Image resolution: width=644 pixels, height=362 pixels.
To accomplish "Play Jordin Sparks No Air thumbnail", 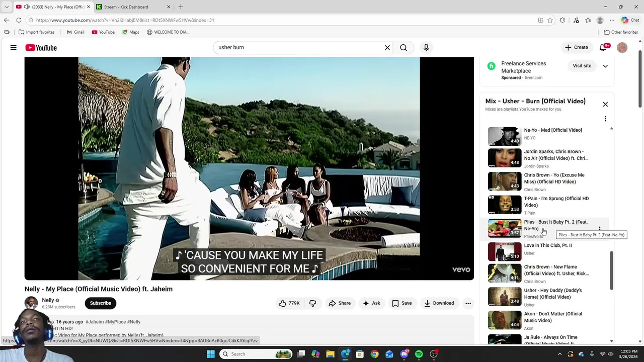I will 505,158.
